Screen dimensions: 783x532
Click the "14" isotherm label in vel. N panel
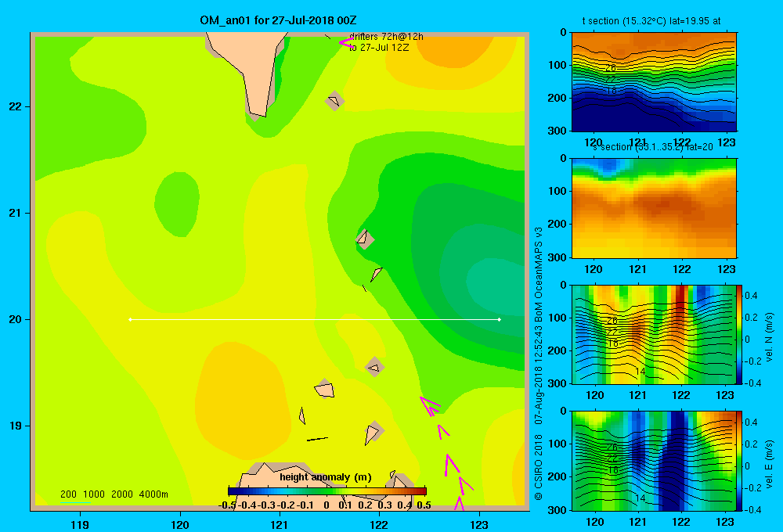pyautogui.click(x=640, y=371)
